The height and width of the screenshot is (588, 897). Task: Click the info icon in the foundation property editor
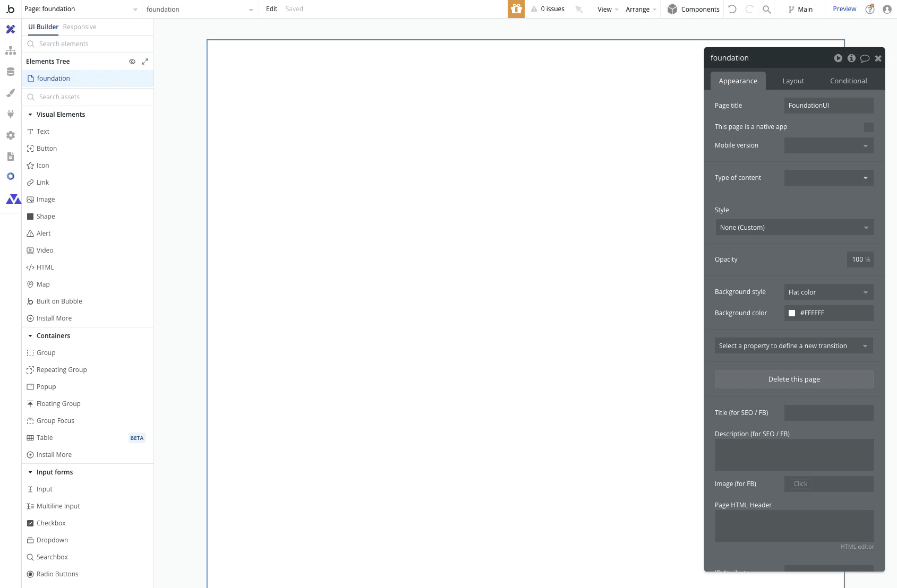(851, 58)
